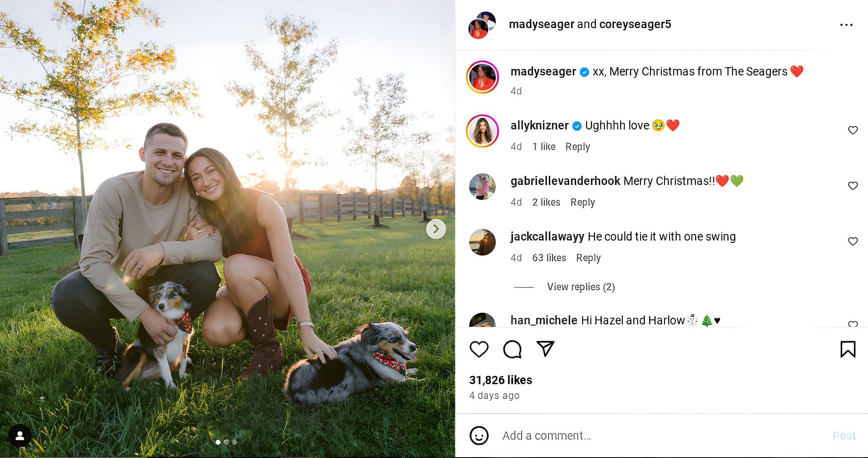The image size is (868, 458).
Task: Expand View replies (2) under jackcallawayy
Action: click(580, 287)
